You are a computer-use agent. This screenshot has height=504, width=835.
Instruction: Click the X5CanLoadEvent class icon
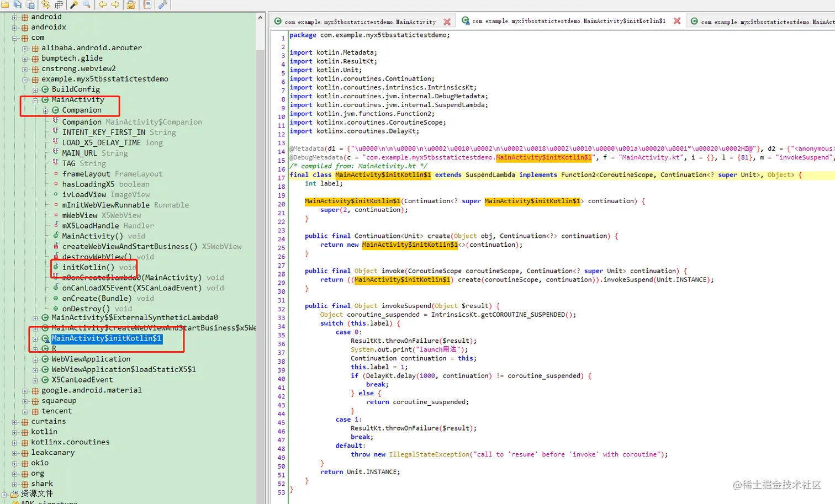pos(45,380)
